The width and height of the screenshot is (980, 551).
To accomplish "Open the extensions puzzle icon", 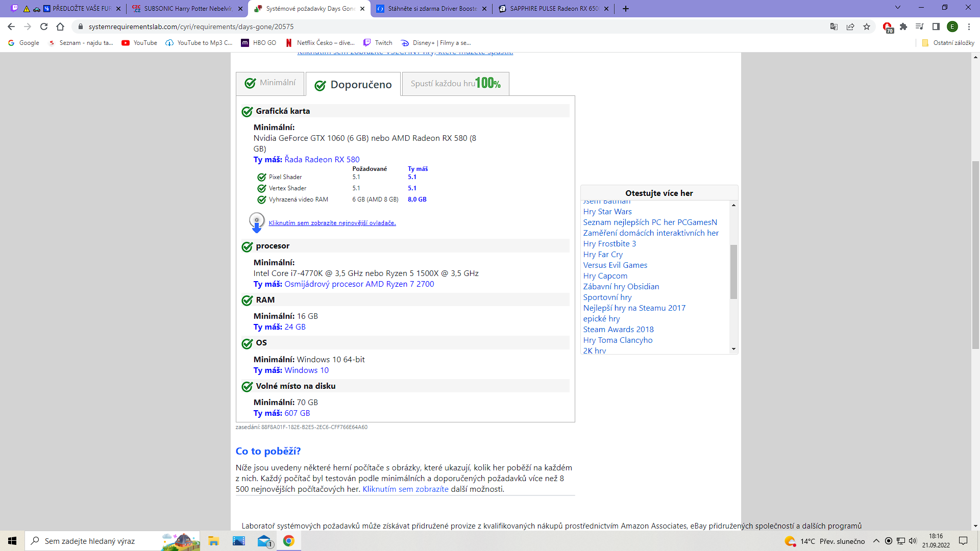I will (903, 27).
